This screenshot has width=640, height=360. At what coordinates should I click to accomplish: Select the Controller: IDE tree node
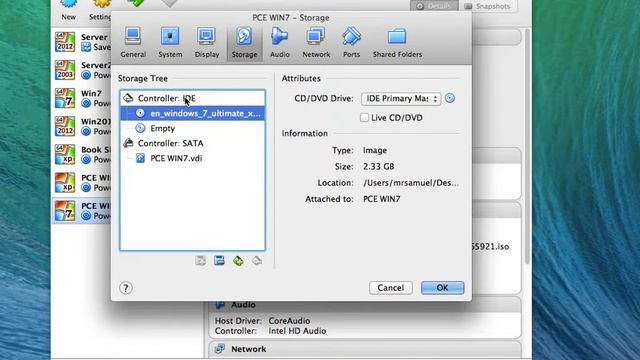tap(192, 98)
